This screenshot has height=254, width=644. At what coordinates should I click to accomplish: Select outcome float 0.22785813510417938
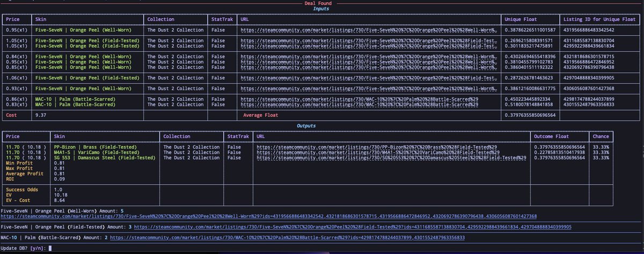(561, 152)
